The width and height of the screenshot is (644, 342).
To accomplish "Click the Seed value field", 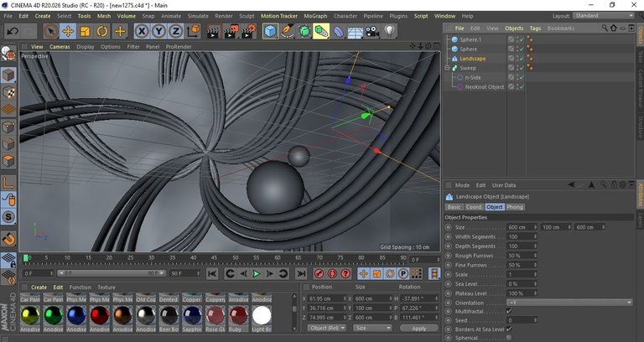I will [x=522, y=320].
